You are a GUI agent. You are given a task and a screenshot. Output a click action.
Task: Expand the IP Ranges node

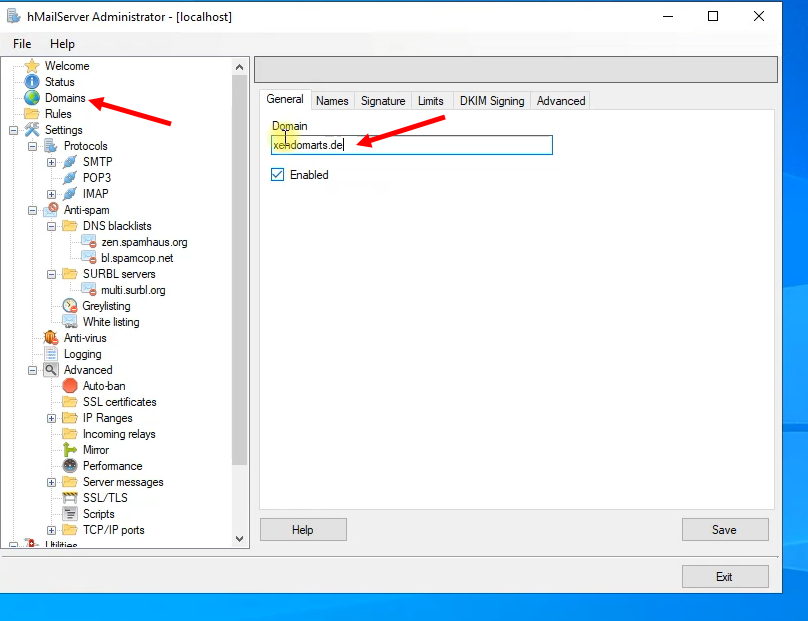52,418
